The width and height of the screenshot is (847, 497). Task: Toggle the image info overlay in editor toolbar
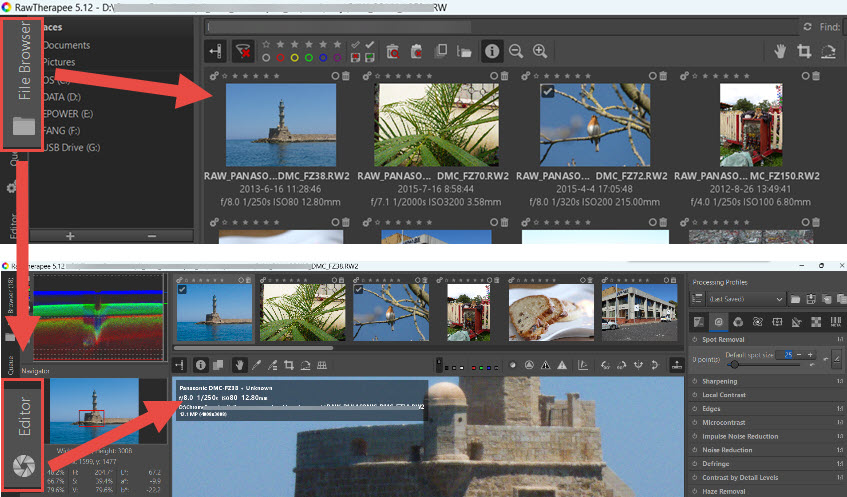click(x=200, y=365)
